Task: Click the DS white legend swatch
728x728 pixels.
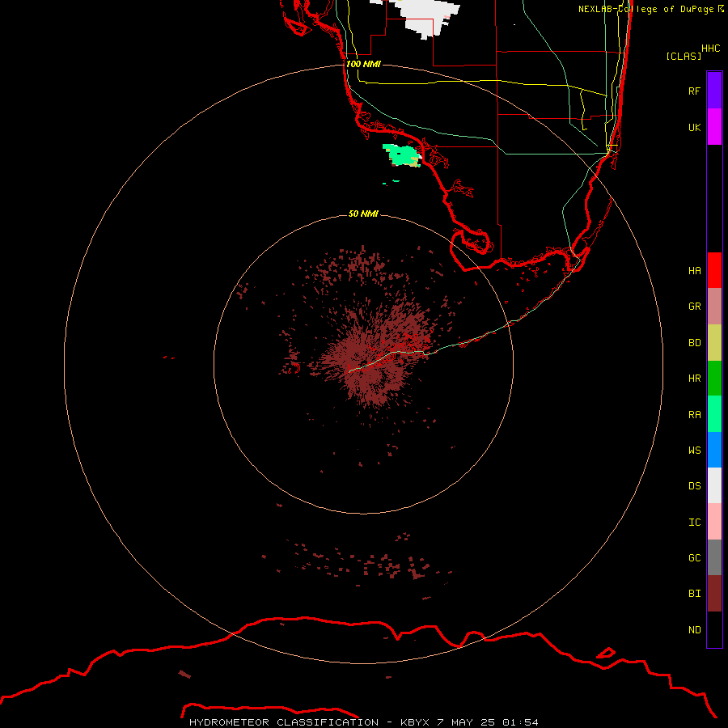Action: [714, 485]
